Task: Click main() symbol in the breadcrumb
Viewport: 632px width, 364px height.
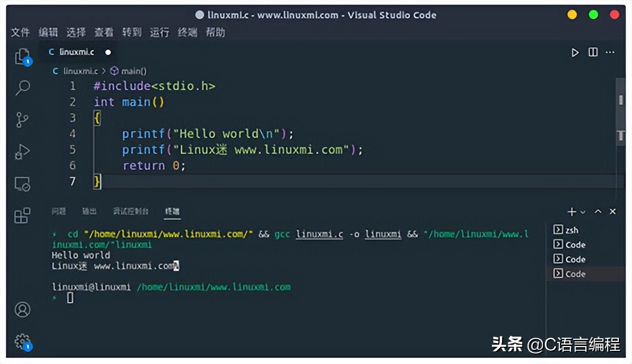Action: click(x=134, y=71)
